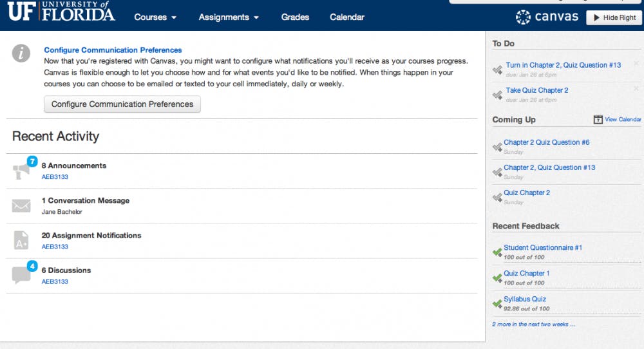Viewport: 644px width, 349px height.
Task: Go to the Grades page
Action: click(x=295, y=17)
